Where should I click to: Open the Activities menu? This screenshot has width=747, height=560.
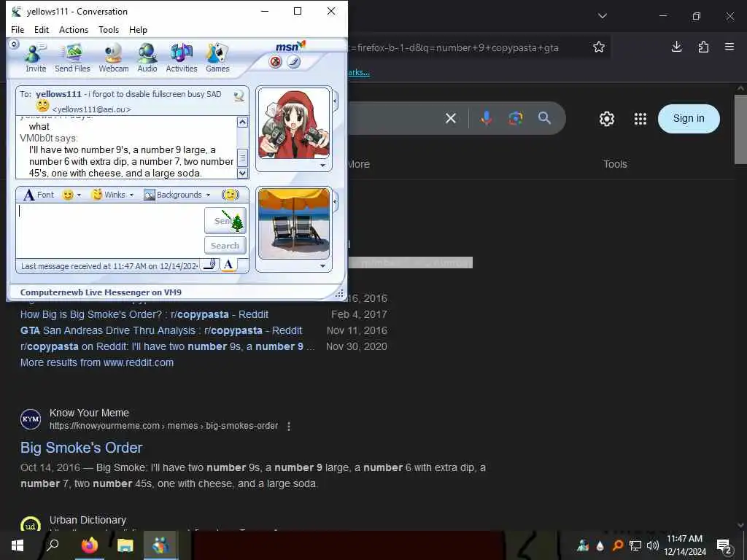point(181,58)
